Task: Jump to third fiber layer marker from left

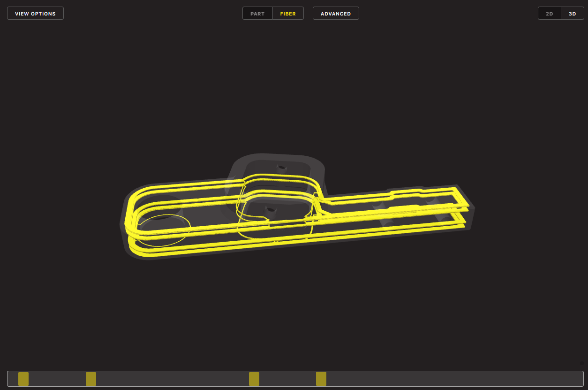Action: [254, 379]
